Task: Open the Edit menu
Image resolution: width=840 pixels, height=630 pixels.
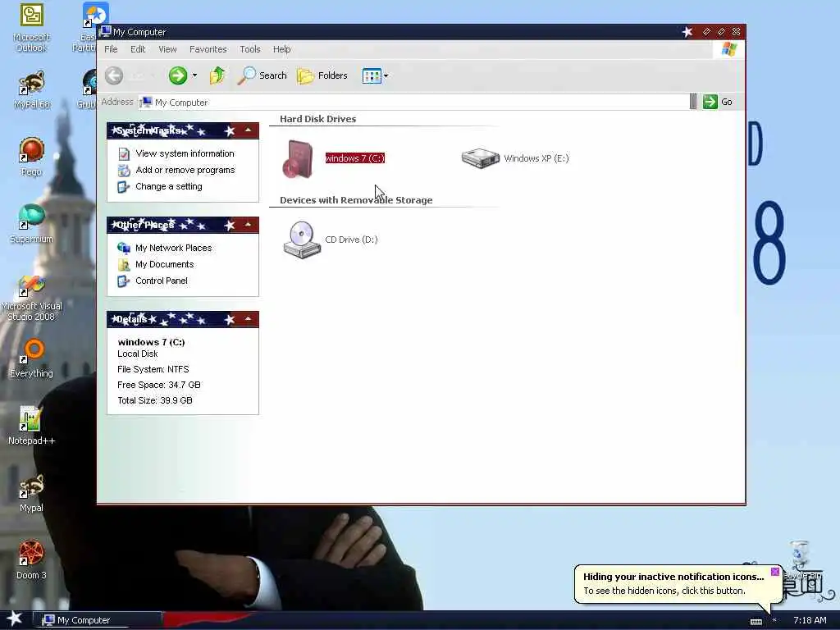Action: click(138, 49)
